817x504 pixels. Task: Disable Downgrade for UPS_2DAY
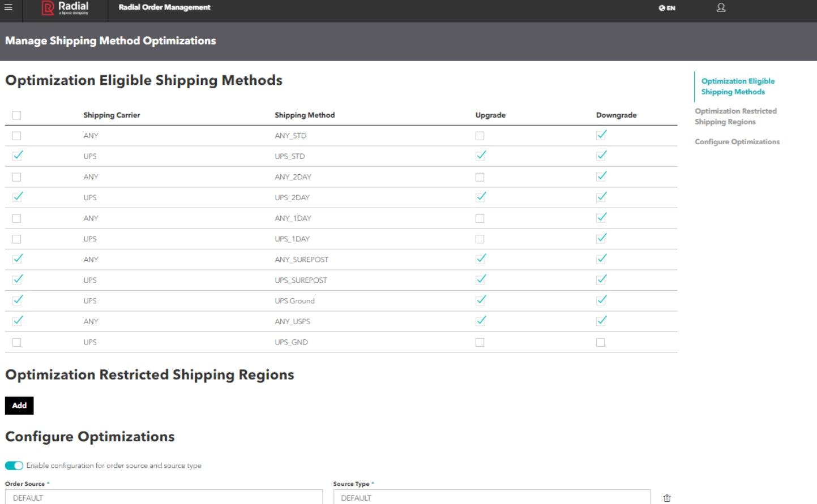(601, 196)
